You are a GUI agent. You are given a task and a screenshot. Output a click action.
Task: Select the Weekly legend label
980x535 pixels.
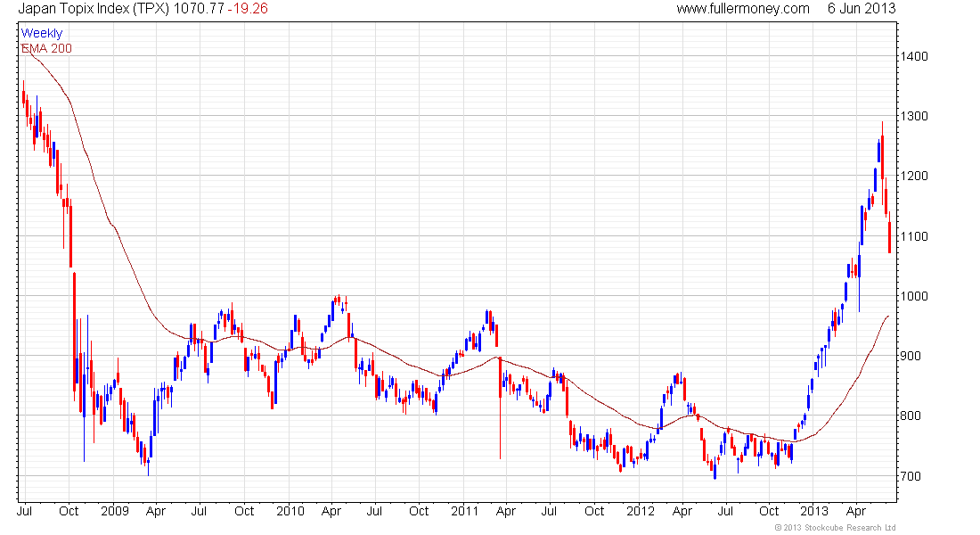42,33
